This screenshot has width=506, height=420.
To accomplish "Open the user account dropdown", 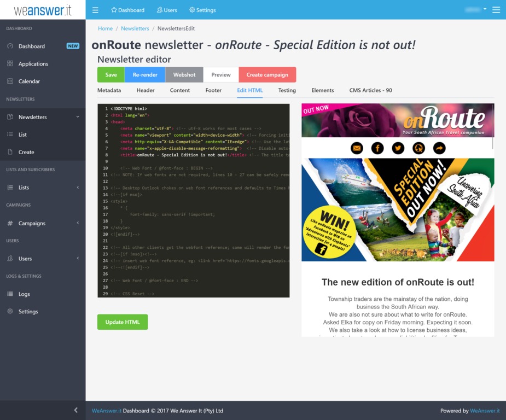I will [x=475, y=10].
